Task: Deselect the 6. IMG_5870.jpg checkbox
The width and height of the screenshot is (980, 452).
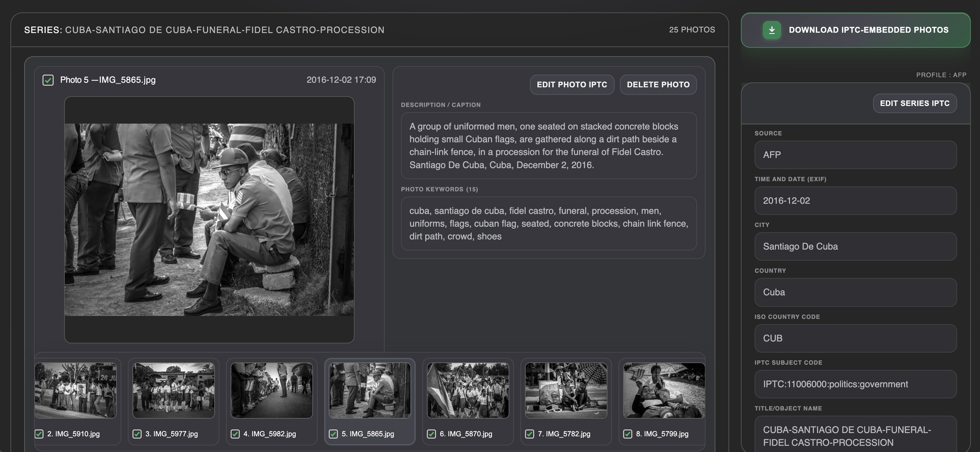Action: coord(431,434)
